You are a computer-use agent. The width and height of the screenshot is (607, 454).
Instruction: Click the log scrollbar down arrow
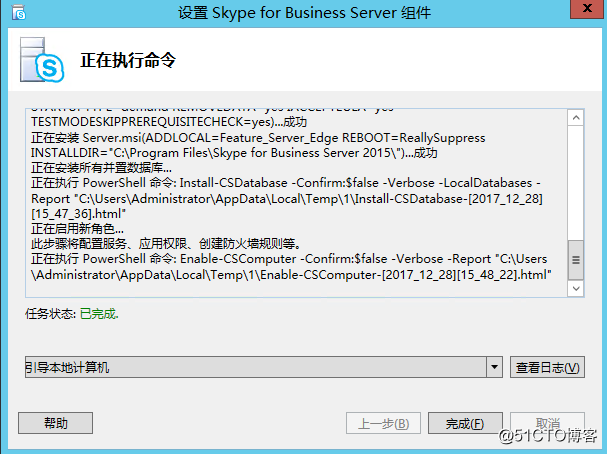coord(576,288)
